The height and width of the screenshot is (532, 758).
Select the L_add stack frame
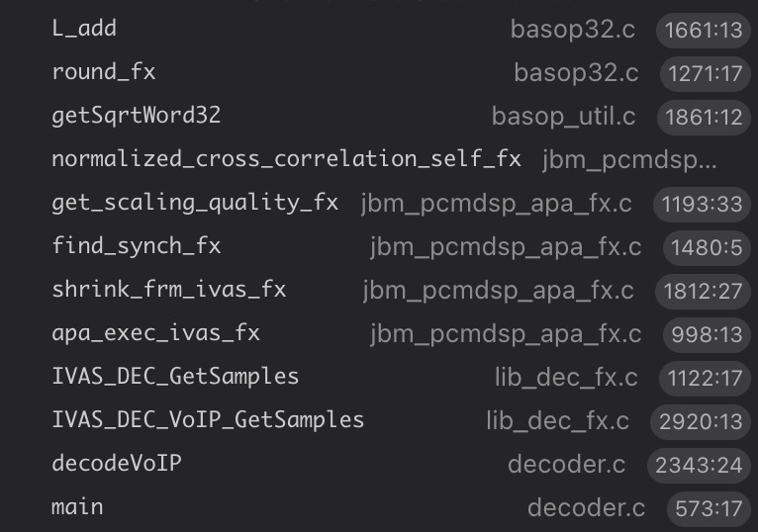(x=84, y=29)
